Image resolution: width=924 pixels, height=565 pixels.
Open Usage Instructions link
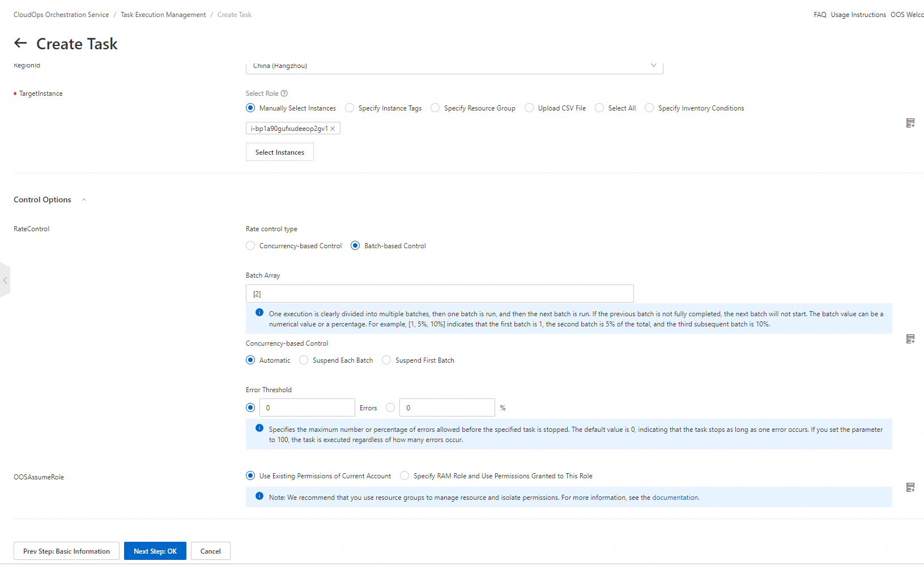858,15
